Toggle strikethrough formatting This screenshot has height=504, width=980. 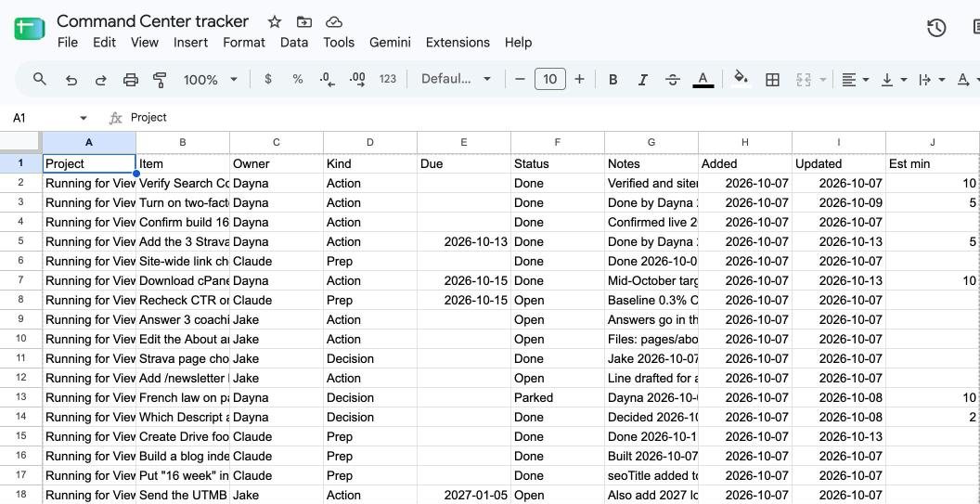[673, 80]
